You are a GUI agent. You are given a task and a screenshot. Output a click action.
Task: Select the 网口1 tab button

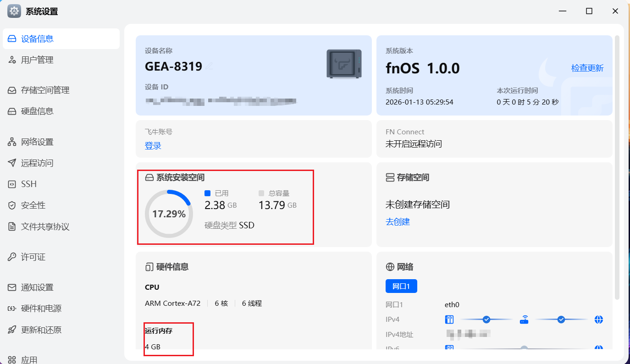tap(401, 286)
